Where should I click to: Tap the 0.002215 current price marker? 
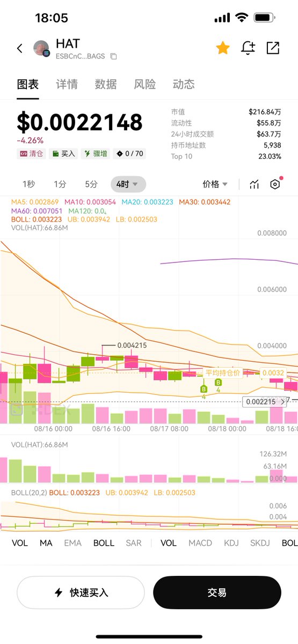(259, 401)
